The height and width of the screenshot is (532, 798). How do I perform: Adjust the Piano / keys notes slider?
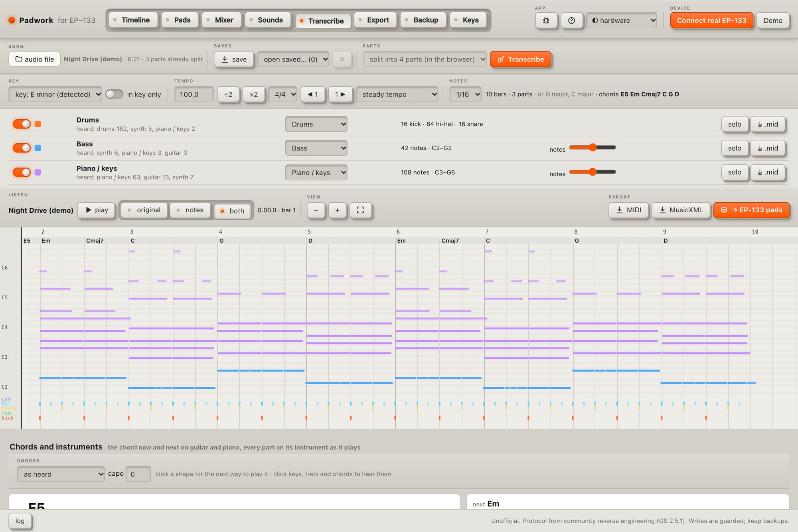coord(593,172)
